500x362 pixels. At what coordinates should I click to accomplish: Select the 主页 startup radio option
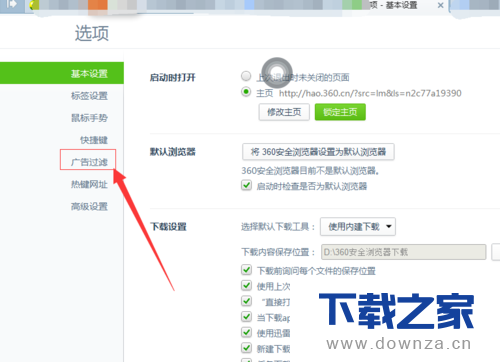[x=246, y=92]
